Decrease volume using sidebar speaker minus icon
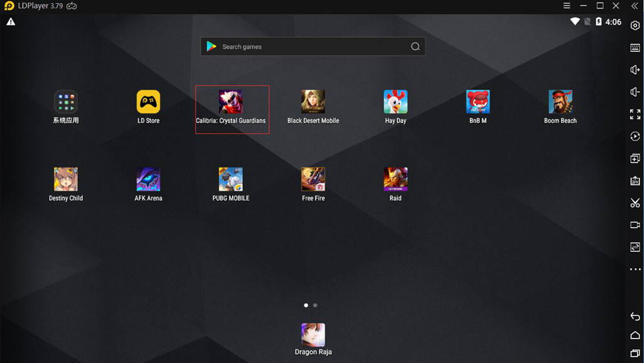644x363 pixels. 635,92
